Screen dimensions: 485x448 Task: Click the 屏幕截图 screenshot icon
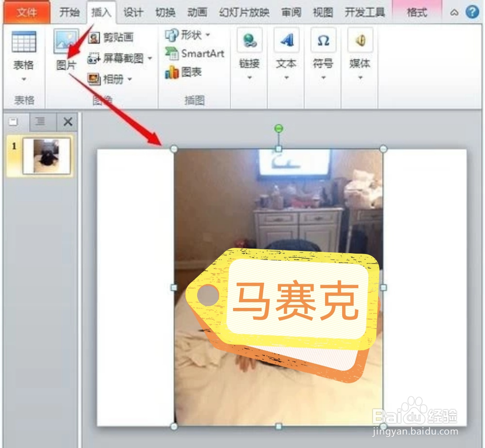(x=94, y=58)
